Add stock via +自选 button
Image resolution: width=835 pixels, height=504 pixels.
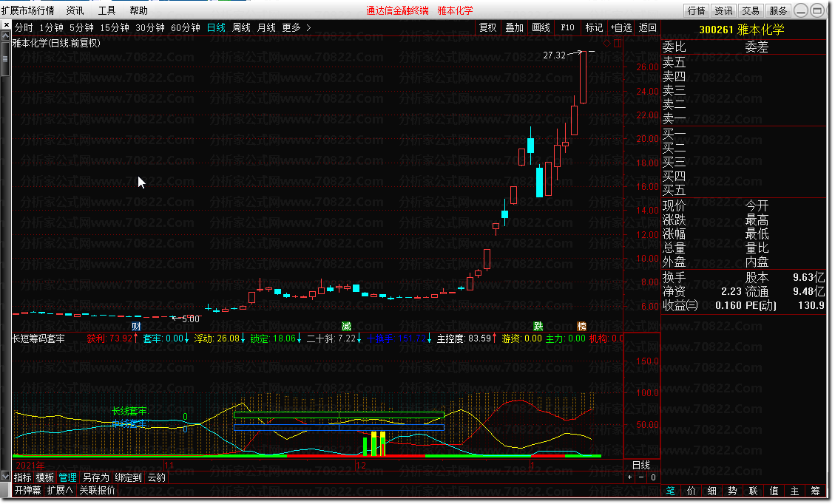[x=621, y=27]
